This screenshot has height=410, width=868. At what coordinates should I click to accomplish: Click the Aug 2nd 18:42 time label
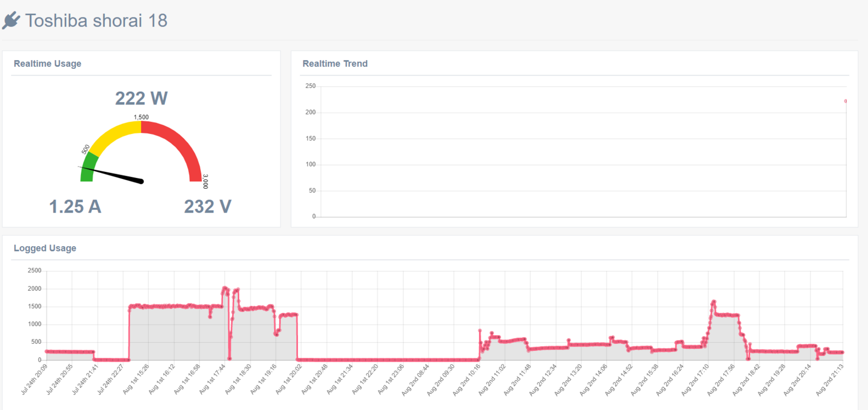click(747, 380)
